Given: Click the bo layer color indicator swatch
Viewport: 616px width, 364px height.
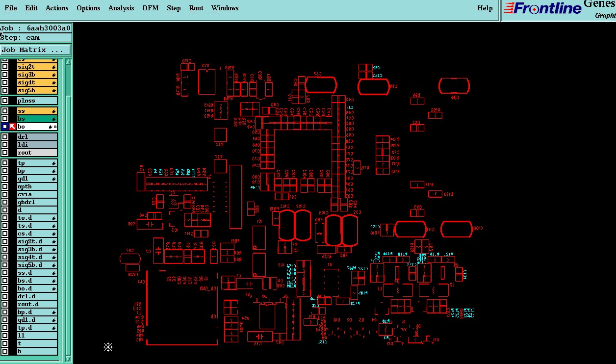Looking at the screenshot, I should [13, 127].
